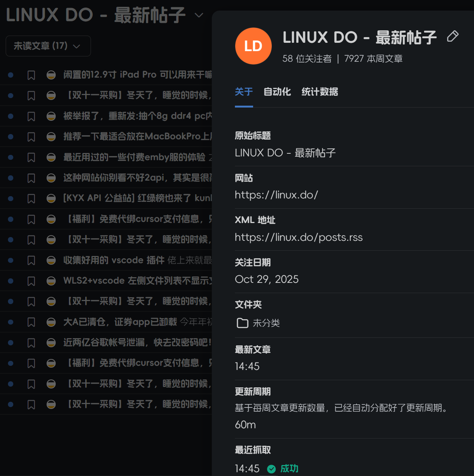The width and height of the screenshot is (474, 476).
Task: Bookmark the 最近用过的一些付费emby服 post
Action: click(31, 158)
